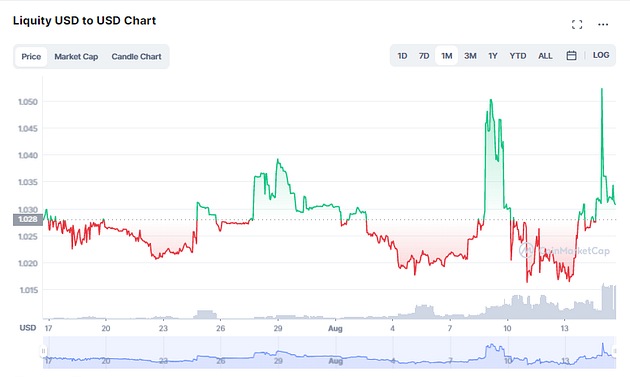Select the 1M time range

(446, 55)
